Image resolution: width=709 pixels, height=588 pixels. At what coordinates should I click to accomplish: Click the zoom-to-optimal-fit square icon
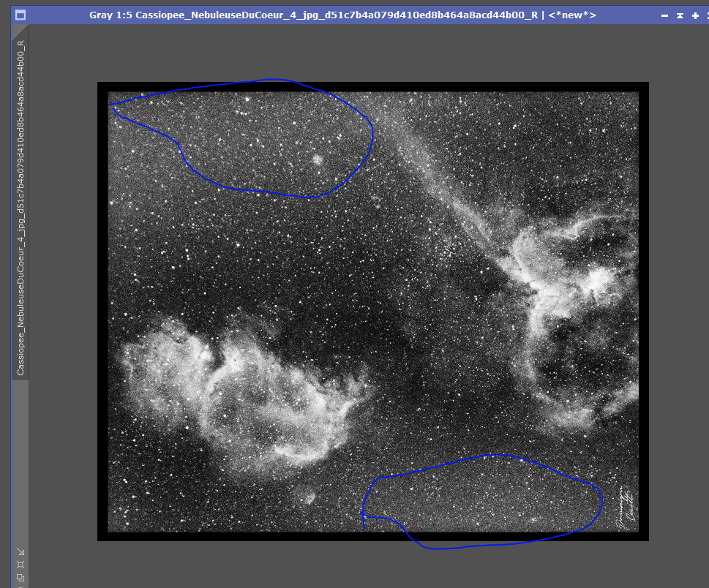(20, 565)
